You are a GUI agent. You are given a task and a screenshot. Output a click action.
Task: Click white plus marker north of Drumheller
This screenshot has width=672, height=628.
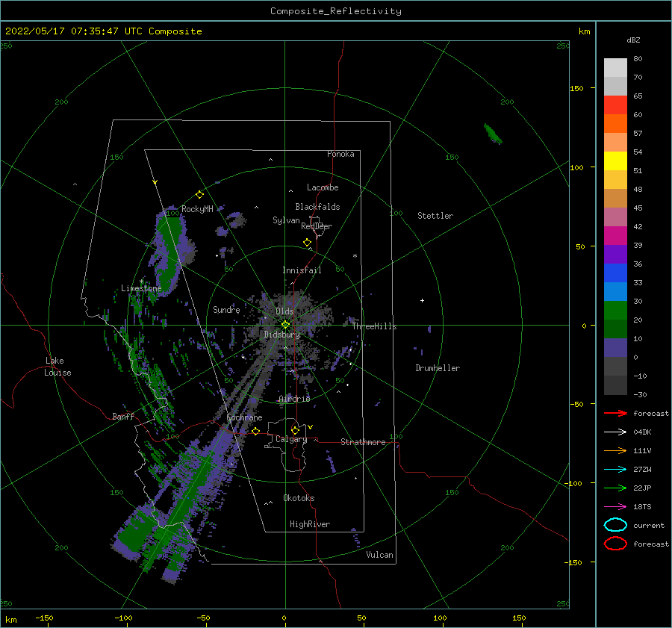[x=422, y=300]
